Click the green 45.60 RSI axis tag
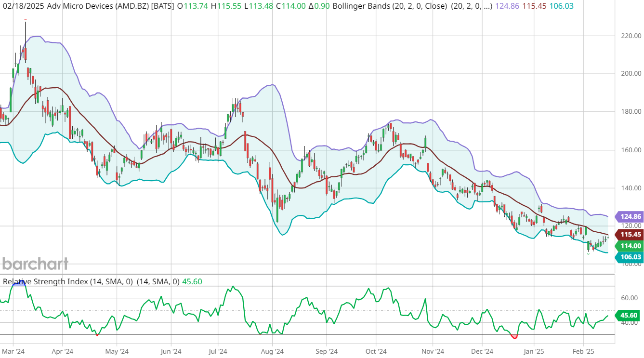 click(628, 315)
